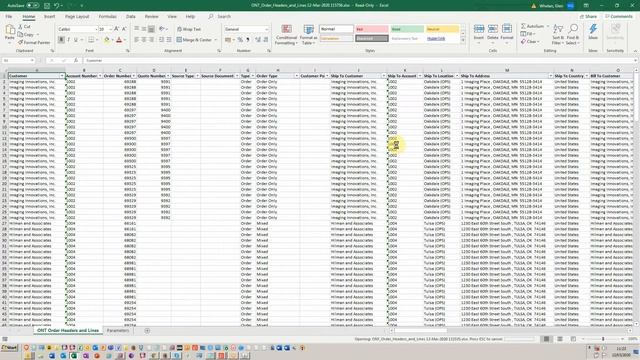
Task: Click the formula bar containing Customer
Action: coord(359,60)
